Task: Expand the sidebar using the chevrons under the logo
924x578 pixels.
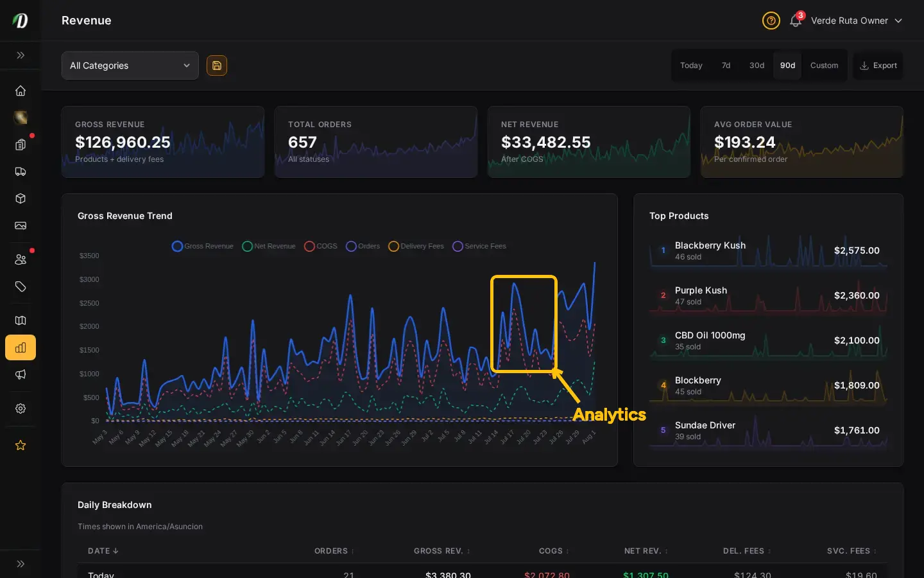Action: 21,55
